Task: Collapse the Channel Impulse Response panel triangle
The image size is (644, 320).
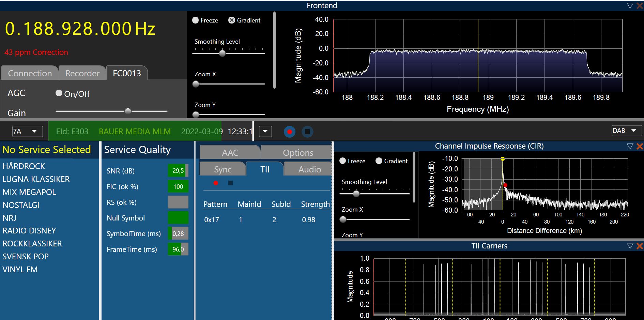Action: coord(630,146)
